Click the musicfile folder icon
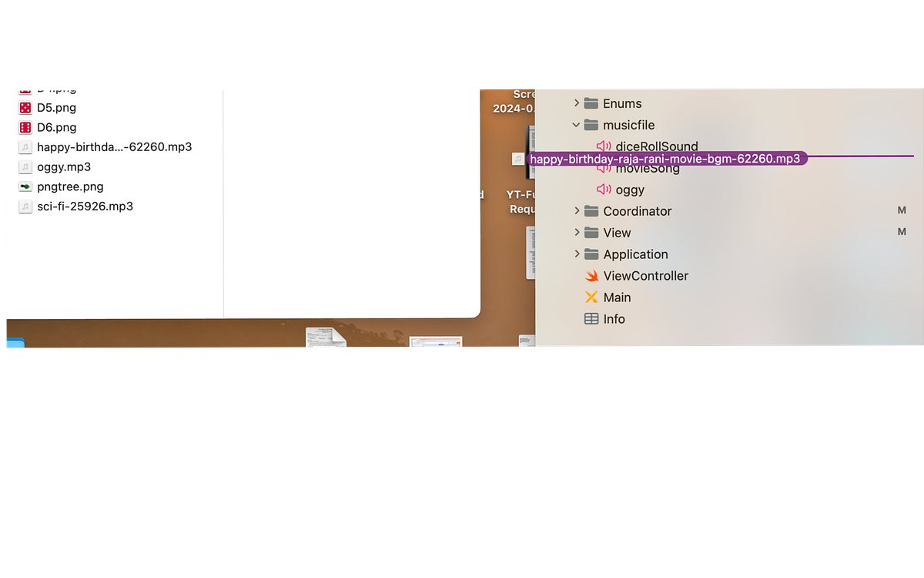 click(x=590, y=124)
